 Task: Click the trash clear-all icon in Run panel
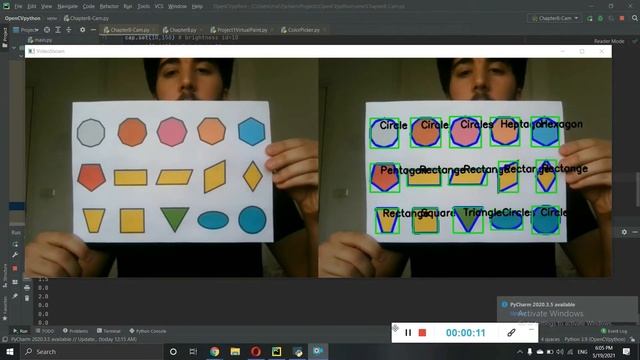(27, 298)
